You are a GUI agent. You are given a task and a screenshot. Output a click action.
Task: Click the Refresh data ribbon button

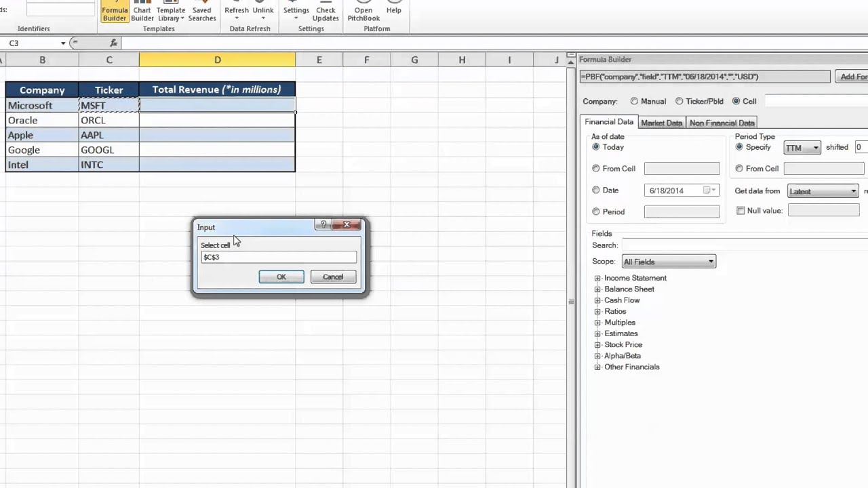coord(237,11)
